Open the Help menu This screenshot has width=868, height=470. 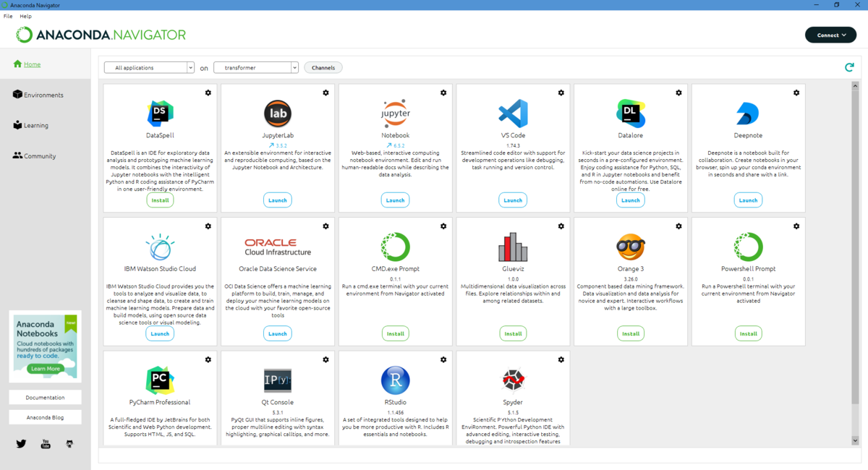coord(26,16)
